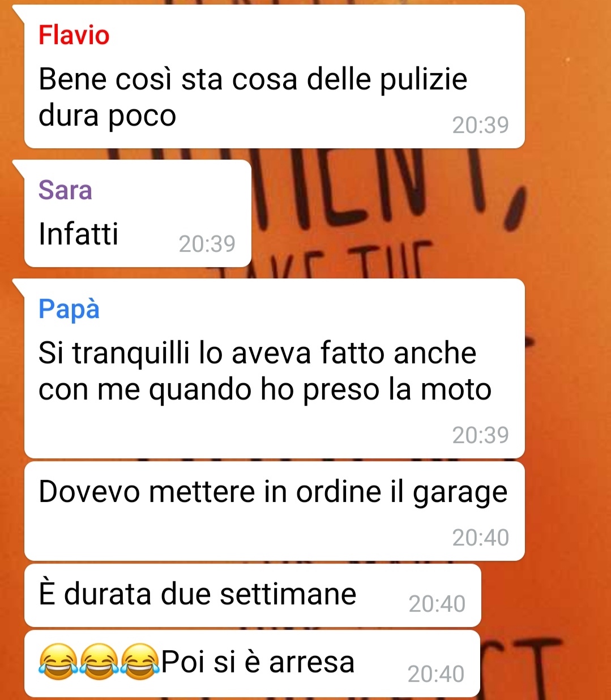The width and height of the screenshot is (611, 700).
Task: Tap the 20:39 timestamp on Papà's moto message
Action: [x=480, y=435]
